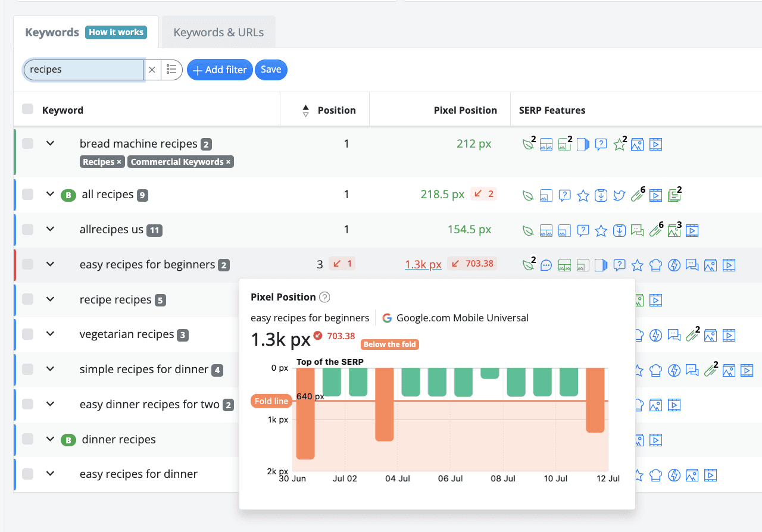
Task: Expand the all recipes row chevron
Action: 51,194
